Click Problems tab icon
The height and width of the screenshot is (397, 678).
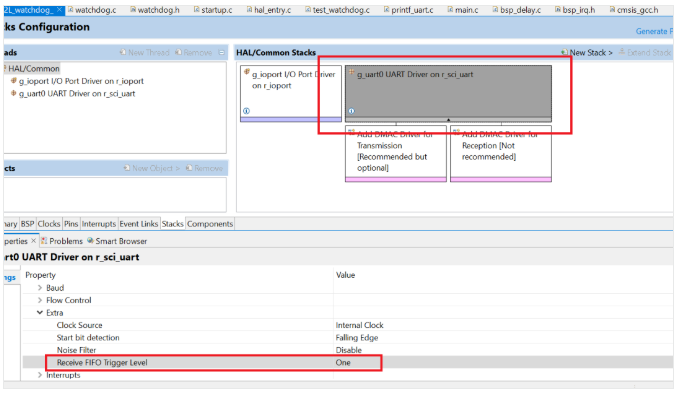pos(44,240)
